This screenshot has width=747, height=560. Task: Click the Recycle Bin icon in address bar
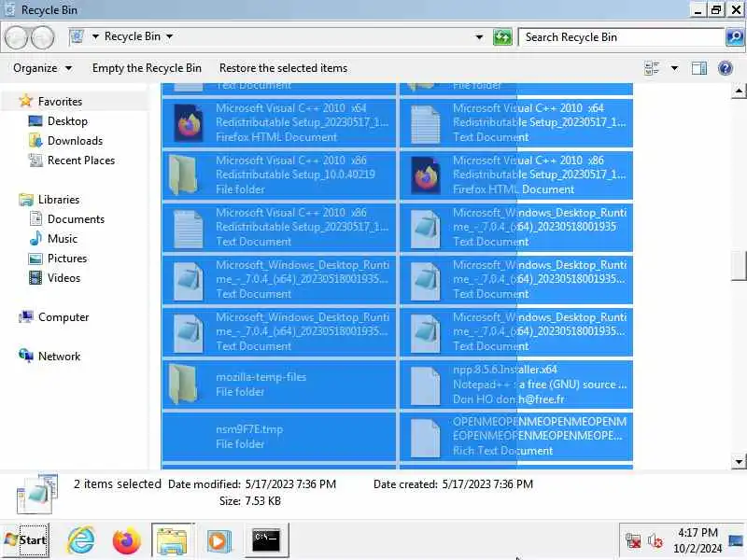pos(77,36)
